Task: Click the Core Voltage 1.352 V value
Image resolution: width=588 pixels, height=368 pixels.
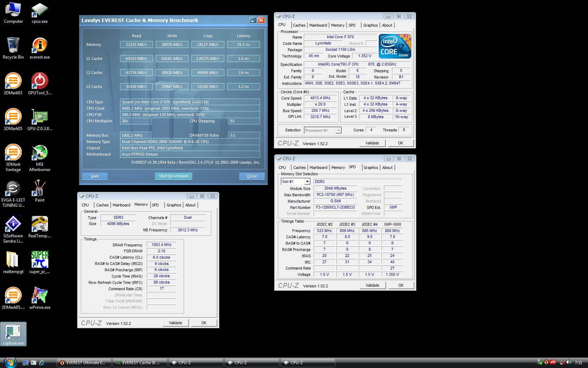Action: click(x=364, y=56)
